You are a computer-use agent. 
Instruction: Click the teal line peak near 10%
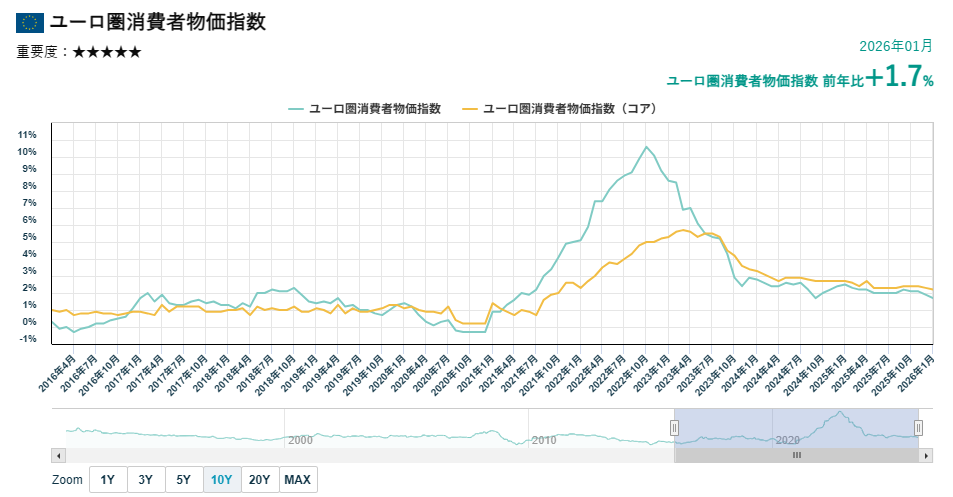point(646,147)
